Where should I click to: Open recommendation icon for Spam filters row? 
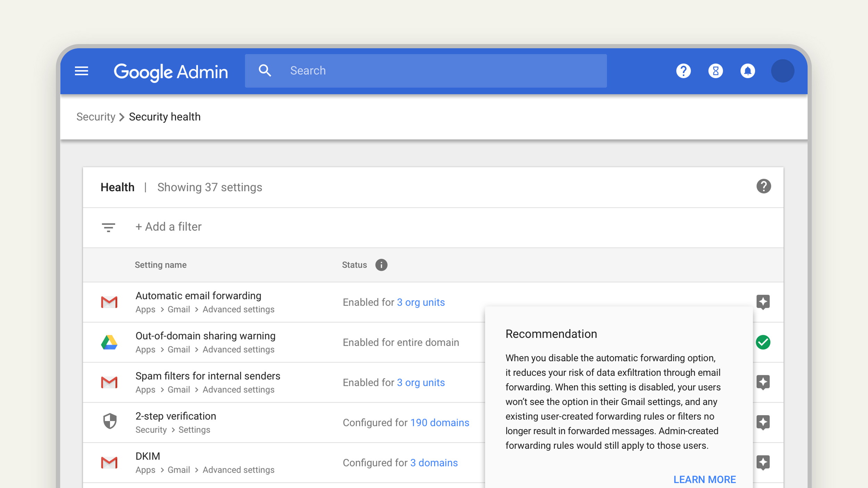pyautogui.click(x=763, y=382)
